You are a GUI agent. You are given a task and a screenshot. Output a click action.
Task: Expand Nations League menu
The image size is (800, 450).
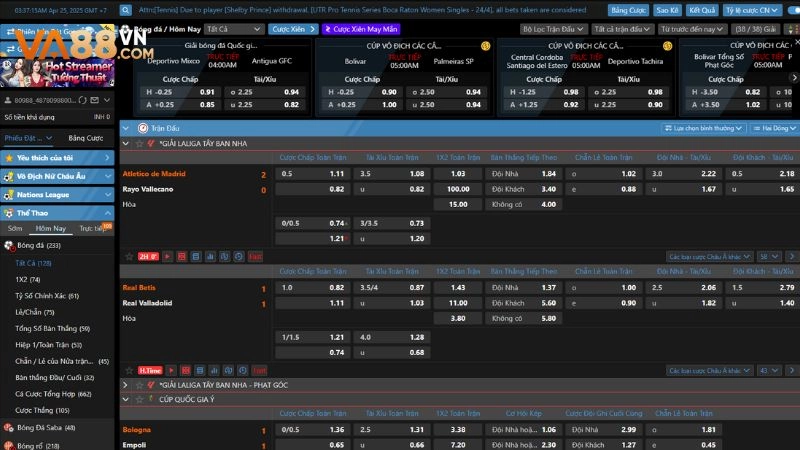(x=57, y=195)
